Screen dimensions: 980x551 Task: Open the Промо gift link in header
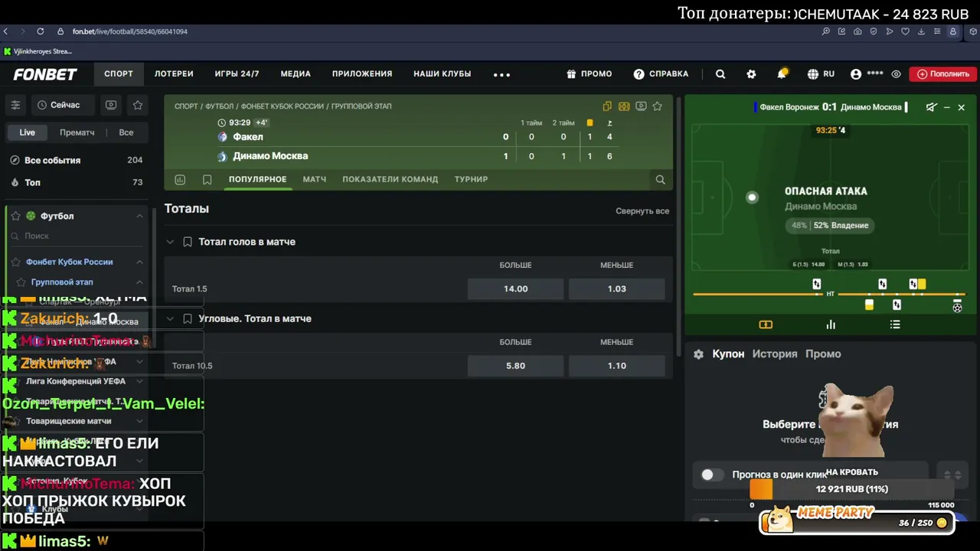pyautogui.click(x=590, y=74)
